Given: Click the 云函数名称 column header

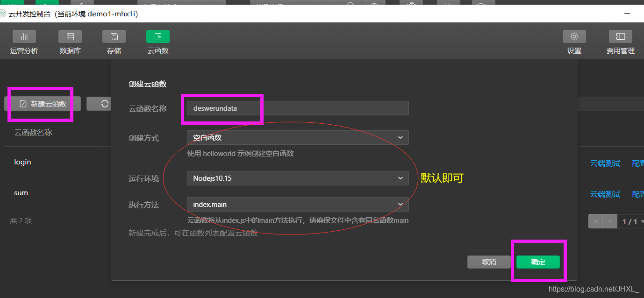Looking at the screenshot, I should (x=33, y=133).
